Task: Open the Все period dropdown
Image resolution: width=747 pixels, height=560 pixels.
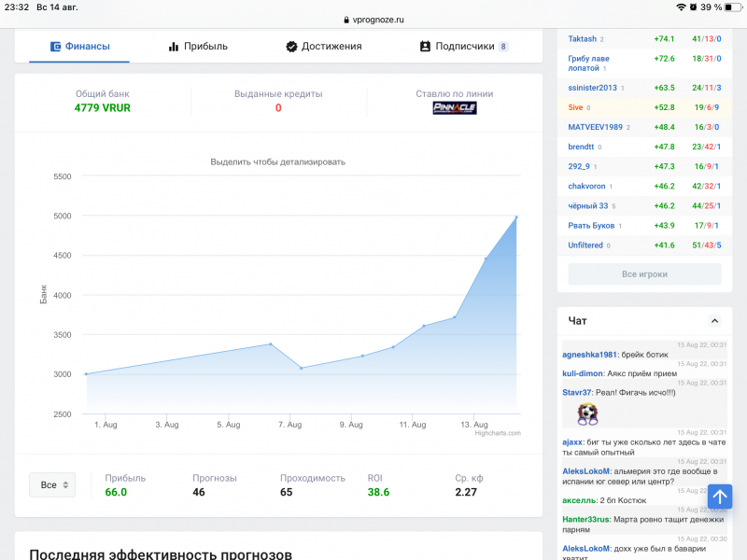Action: (x=52, y=485)
